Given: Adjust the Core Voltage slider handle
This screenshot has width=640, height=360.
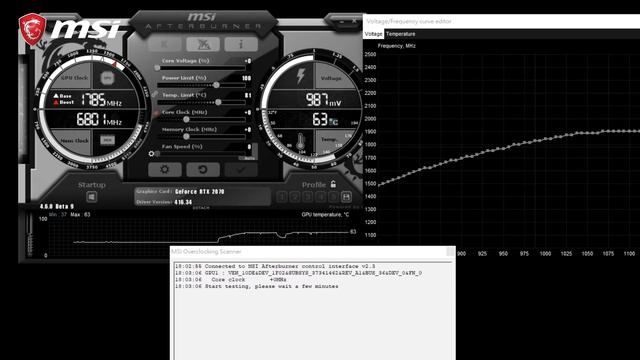Looking at the screenshot, I should pos(157,68).
